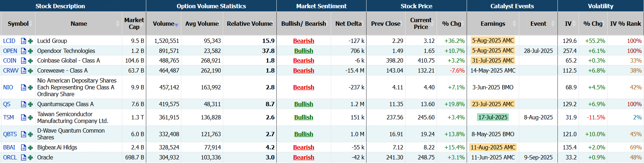Open the document icon next to CRWV
The width and height of the screenshot is (644, 163).
tap(24, 71)
